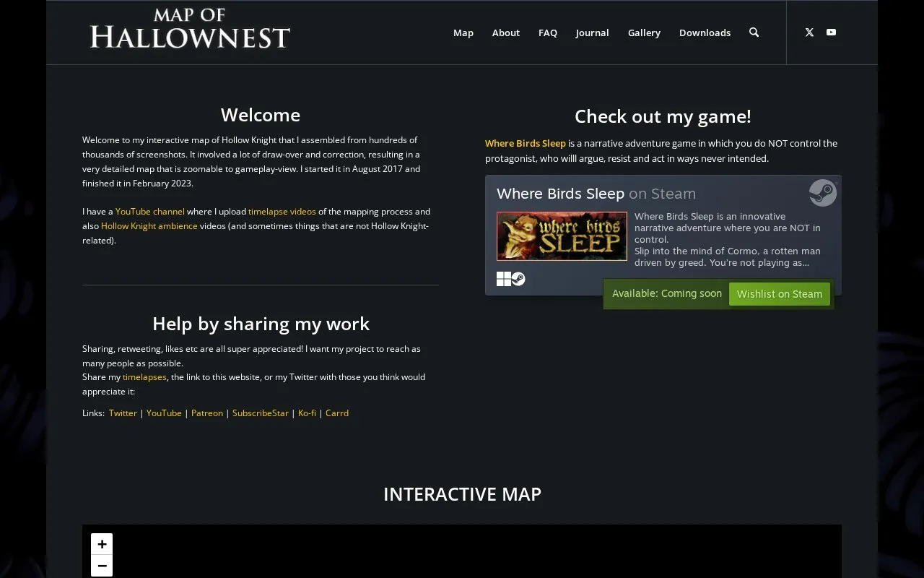The height and width of the screenshot is (578, 924).
Task: Click the 'Help by sharing my work' heading
Action: [x=261, y=324]
